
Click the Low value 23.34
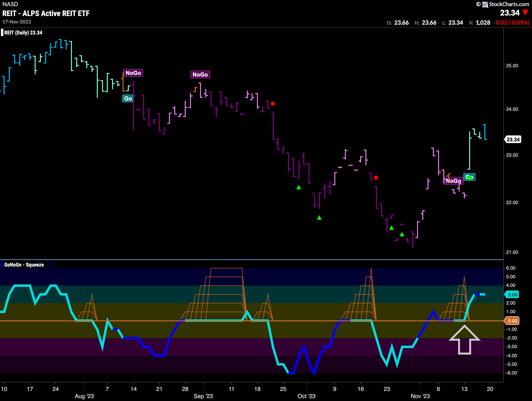coord(456,23)
